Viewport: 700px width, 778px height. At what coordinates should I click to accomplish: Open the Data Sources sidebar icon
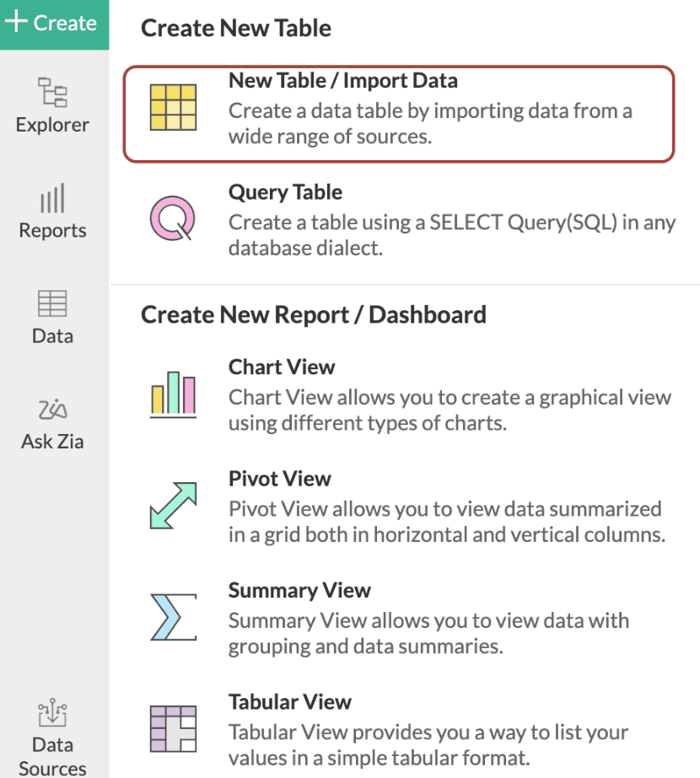52,715
